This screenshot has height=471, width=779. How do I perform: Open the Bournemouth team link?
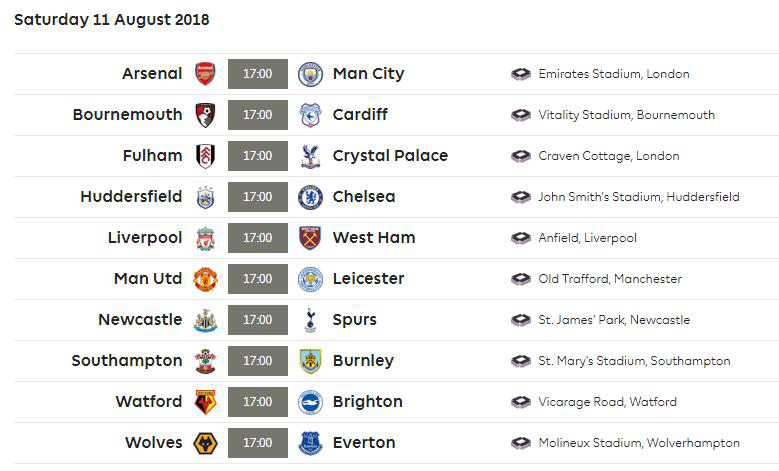coord(127,115)
